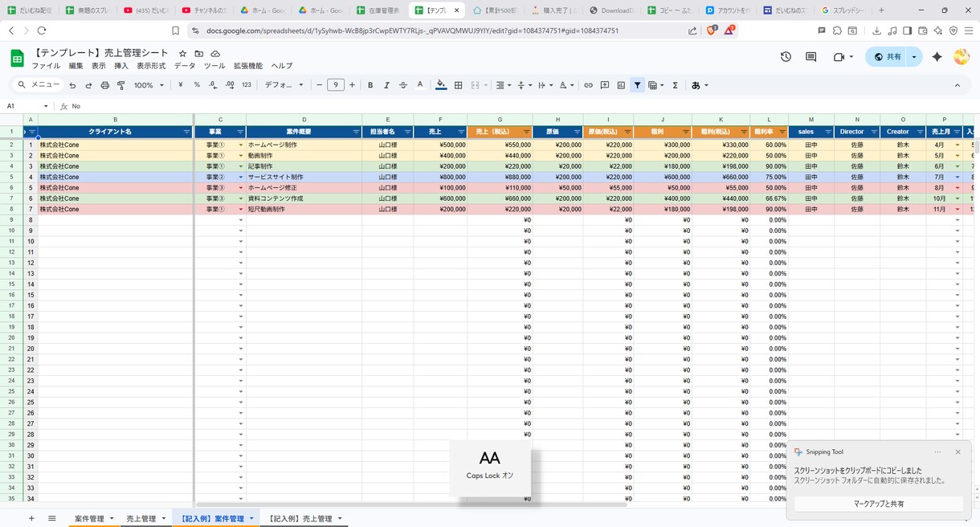The width and height of the screenshot is (980, 527).
Task: Open the ファイル menu
Action: click(x=46, y=66)
